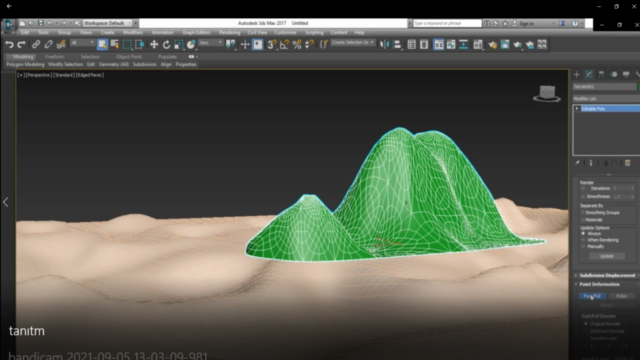Activate the Select and Rotate tool
Screen dimensions: 640x360
point(166,44)
